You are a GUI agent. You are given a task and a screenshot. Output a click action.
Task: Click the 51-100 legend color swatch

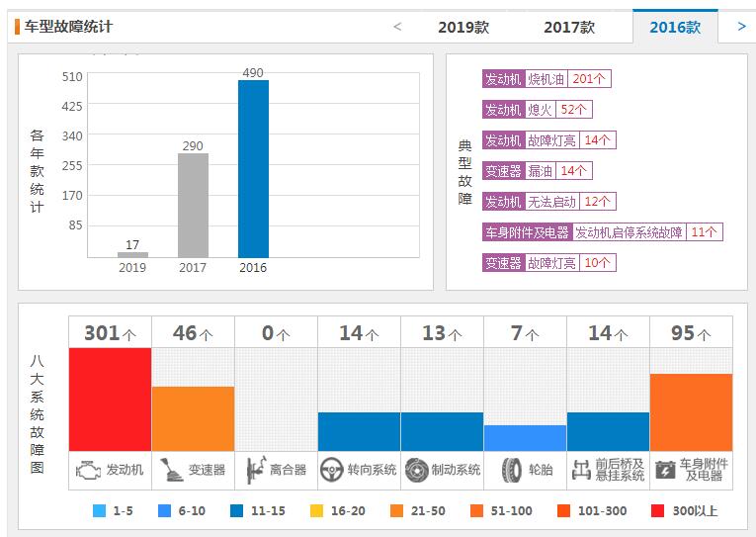[476, 510]
